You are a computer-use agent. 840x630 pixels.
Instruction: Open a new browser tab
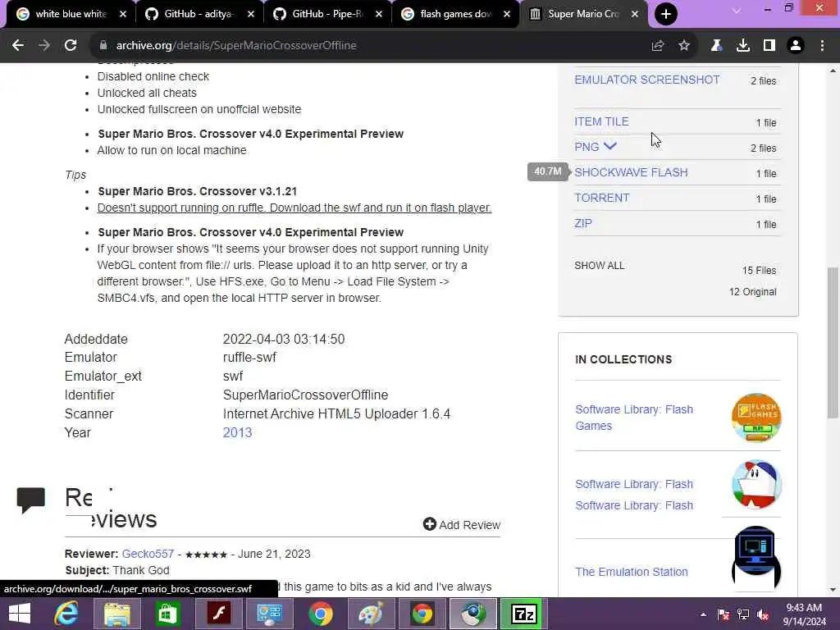(666, 14)
